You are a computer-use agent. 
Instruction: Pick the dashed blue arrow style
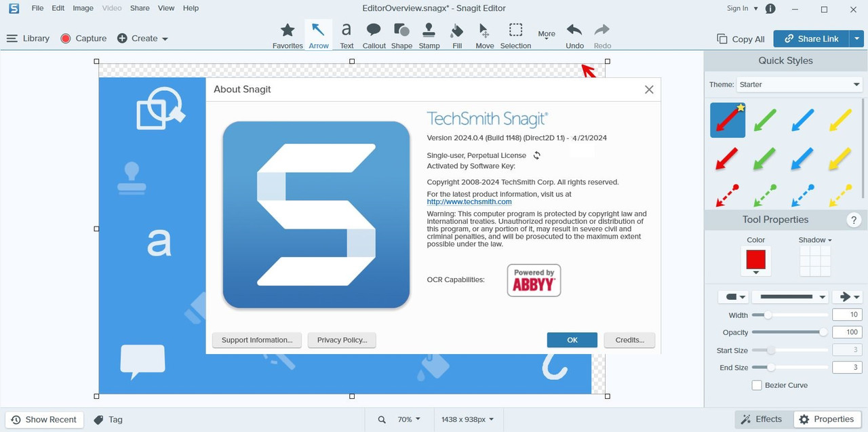pyautogui.click(x=803, y=195)
